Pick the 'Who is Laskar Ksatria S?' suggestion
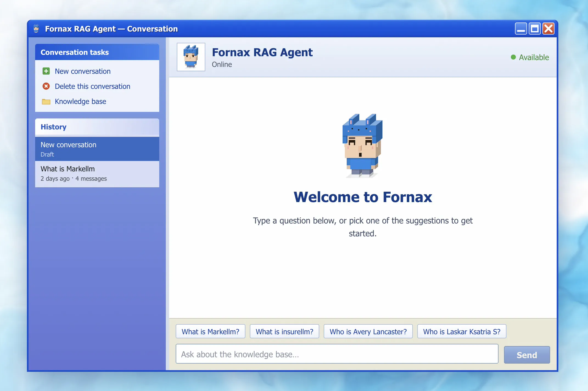Image resolution: width=588 pixels, height=391 pixels. [462, 331]
